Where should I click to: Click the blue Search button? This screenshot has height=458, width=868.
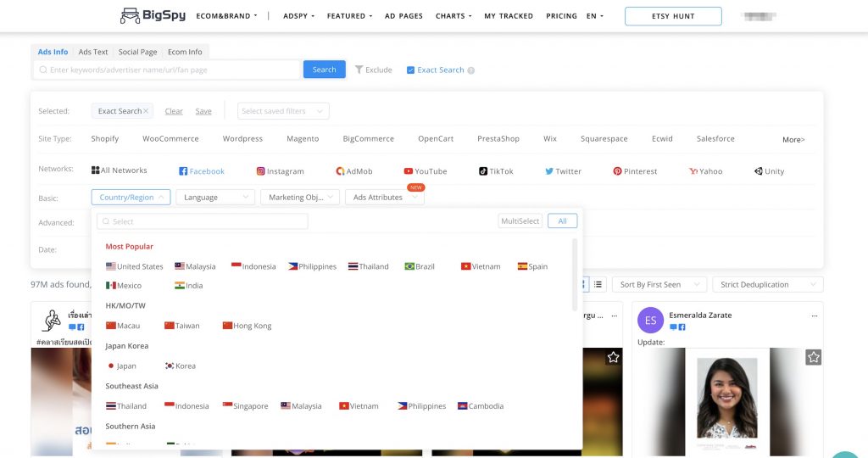tap(324, 70)
